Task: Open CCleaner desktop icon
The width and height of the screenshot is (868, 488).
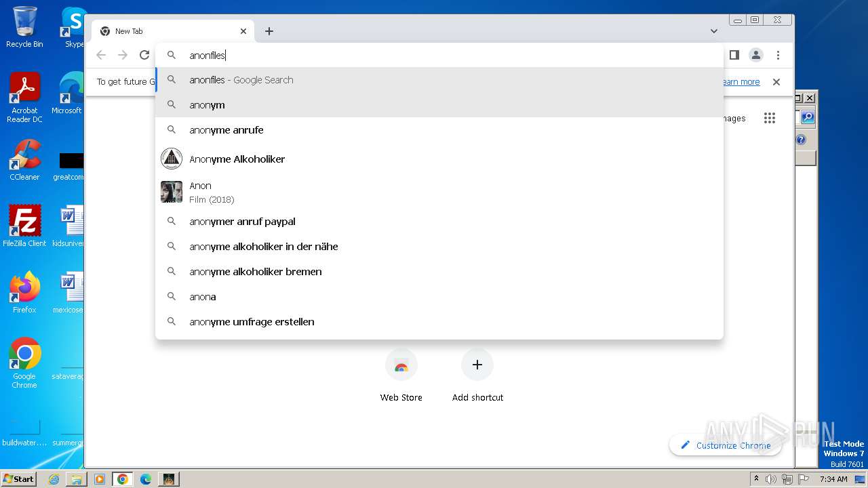Action: 25,161
